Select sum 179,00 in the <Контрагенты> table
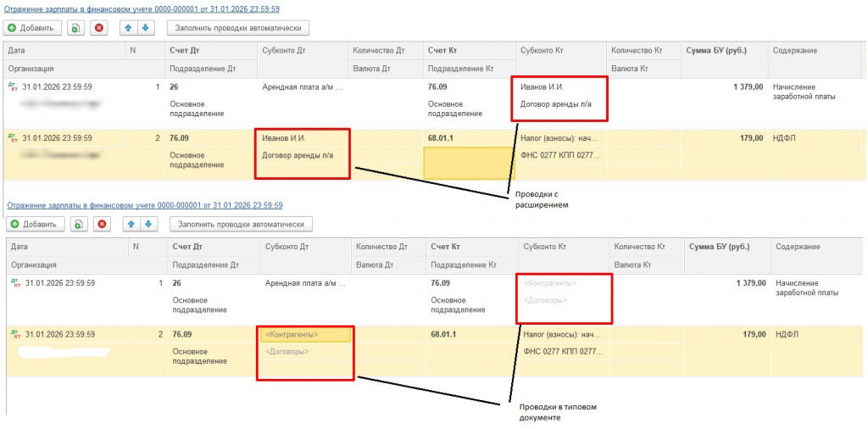Viewport: 868px width, 429px height. [754, 334]
